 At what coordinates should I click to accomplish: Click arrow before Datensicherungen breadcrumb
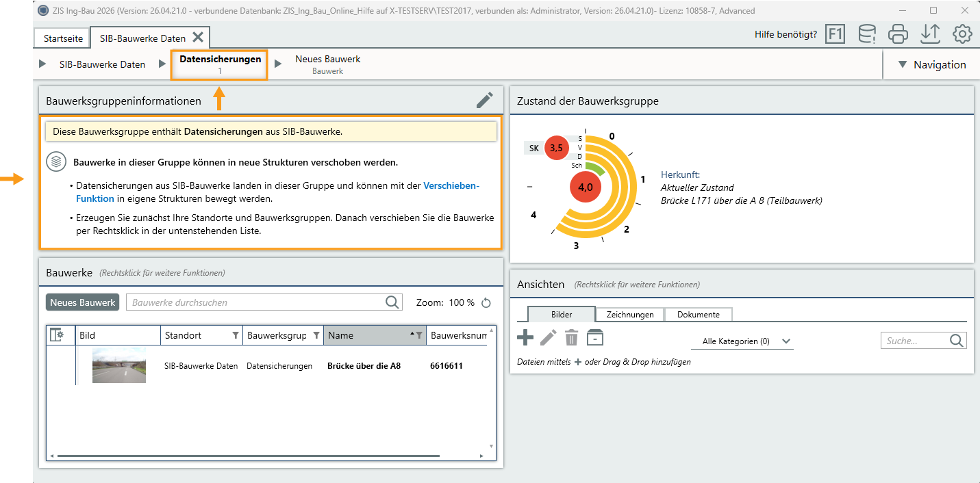coord(162,64)
